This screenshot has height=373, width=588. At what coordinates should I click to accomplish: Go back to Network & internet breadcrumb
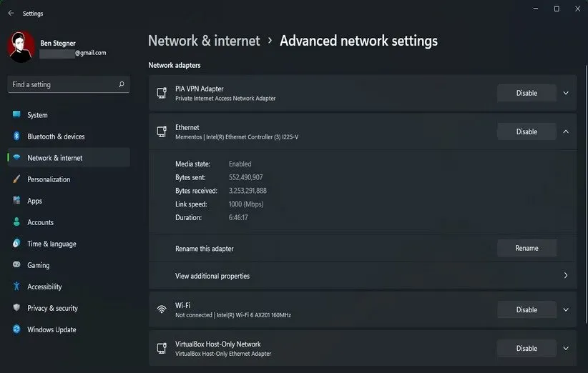pos(204,41)
